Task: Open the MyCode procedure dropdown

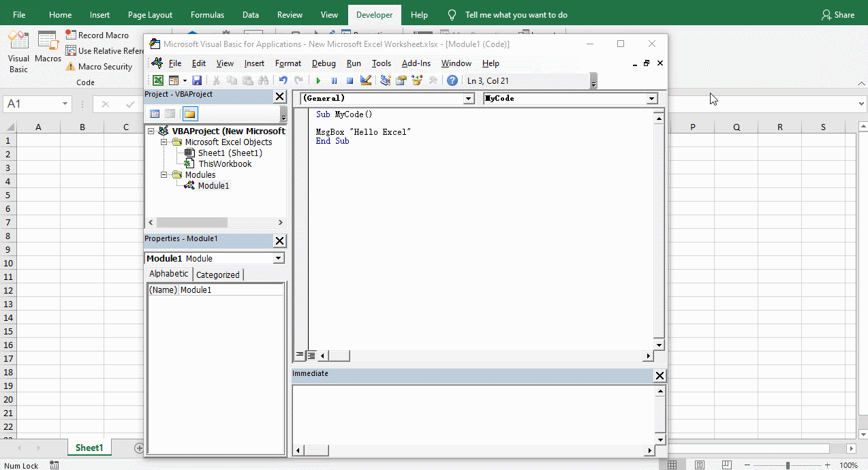Action: 652,99
